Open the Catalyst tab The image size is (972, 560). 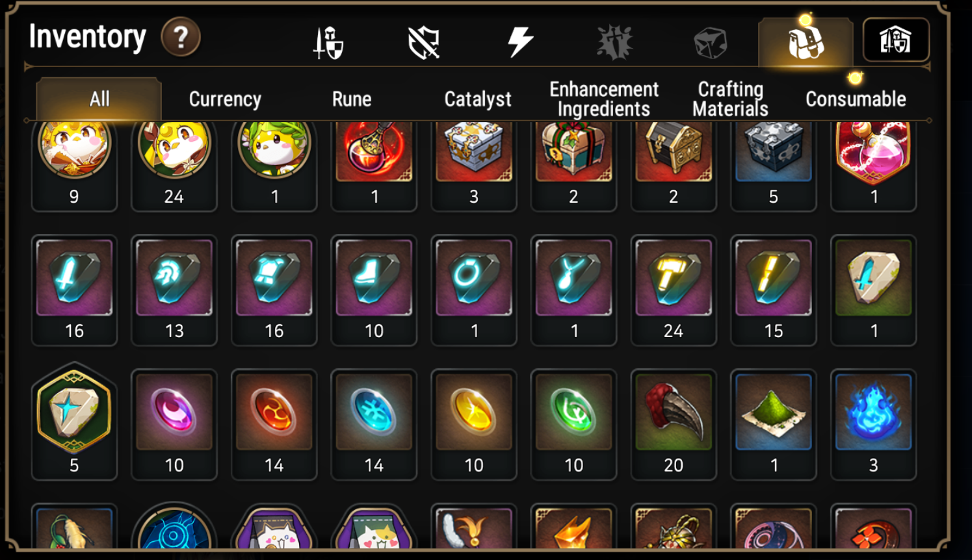pyautogui.click(x=478, y=99)
